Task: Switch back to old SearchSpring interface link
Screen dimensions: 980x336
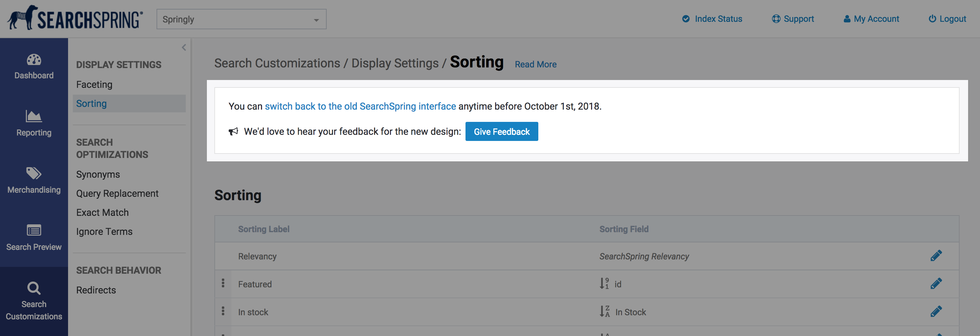Action: pos(360,106)
